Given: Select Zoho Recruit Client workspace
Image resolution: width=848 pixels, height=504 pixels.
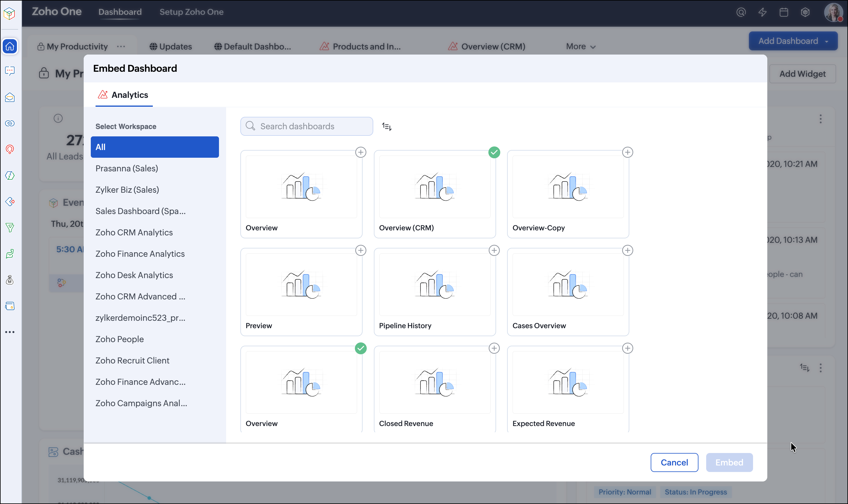Looking at the screenshot, I should [x=155, y=360].
